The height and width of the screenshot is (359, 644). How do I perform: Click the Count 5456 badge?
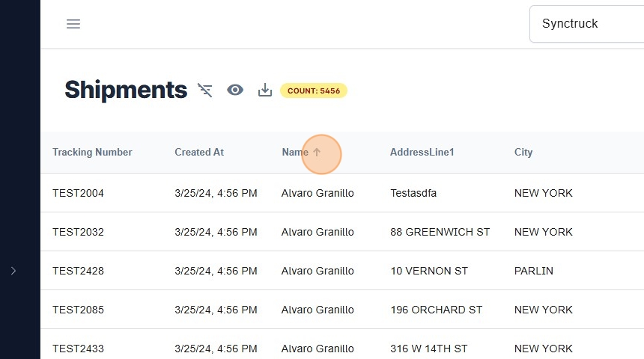tap(313, 91)
